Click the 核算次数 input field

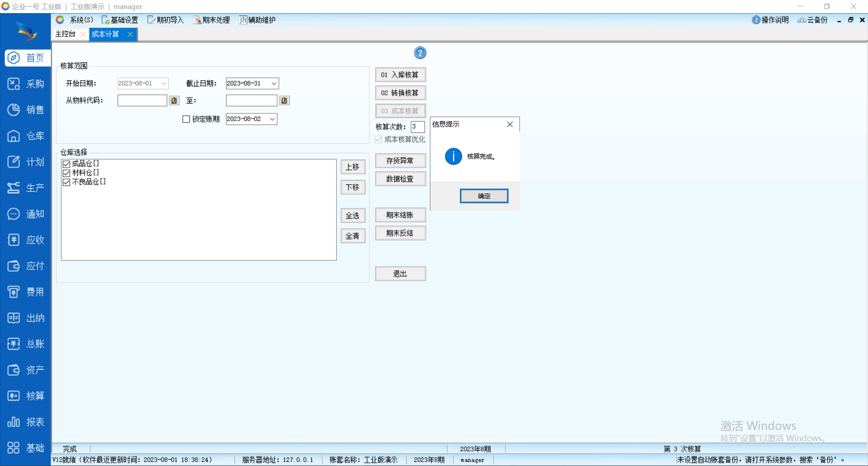[x=417, y=127]
